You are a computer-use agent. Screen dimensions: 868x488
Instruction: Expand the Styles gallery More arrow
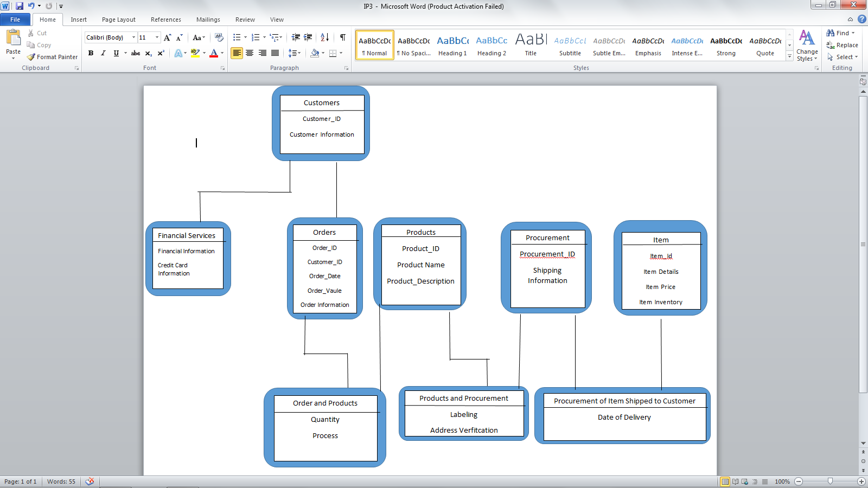[x=789, y=57]
